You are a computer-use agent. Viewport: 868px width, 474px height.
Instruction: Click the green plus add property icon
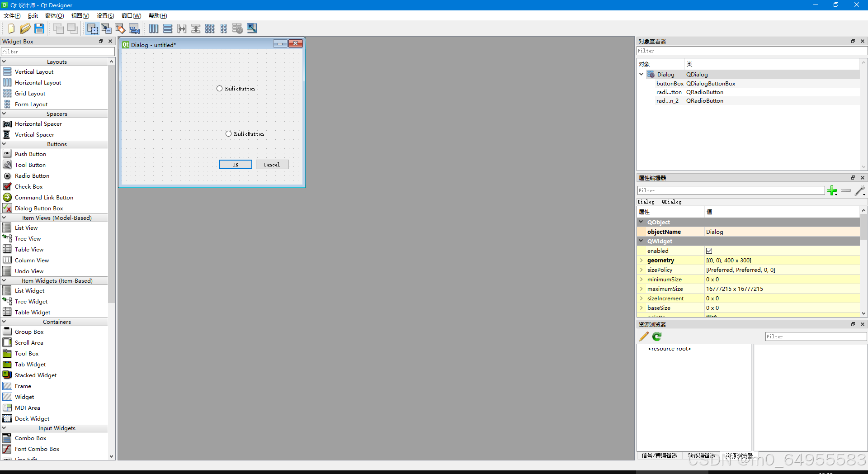[x=832, y=190]
